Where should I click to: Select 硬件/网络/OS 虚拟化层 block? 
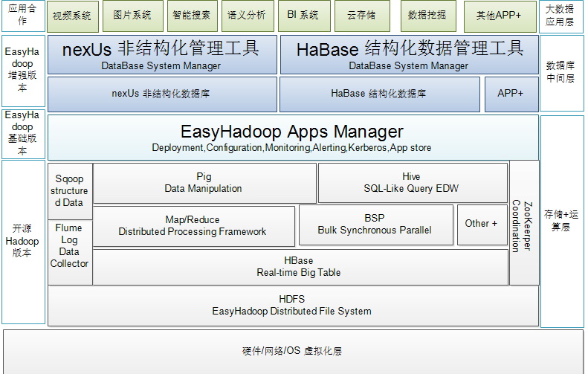coord(293,352)
